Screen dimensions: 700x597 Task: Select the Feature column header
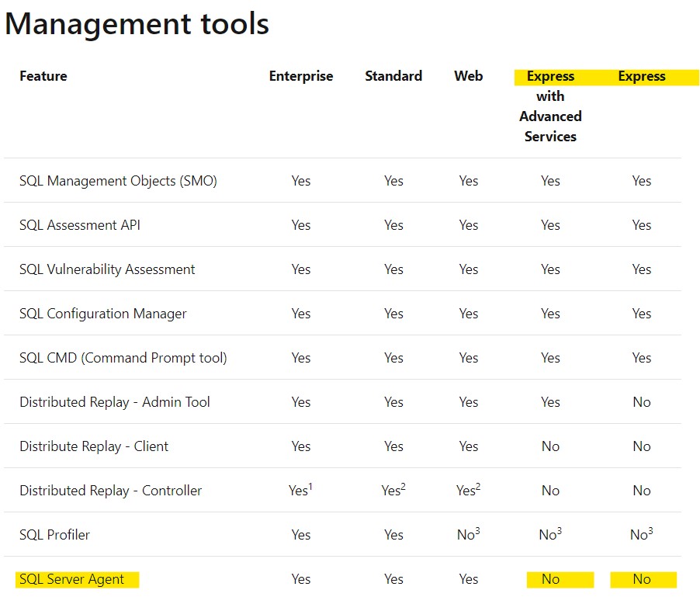43,76
